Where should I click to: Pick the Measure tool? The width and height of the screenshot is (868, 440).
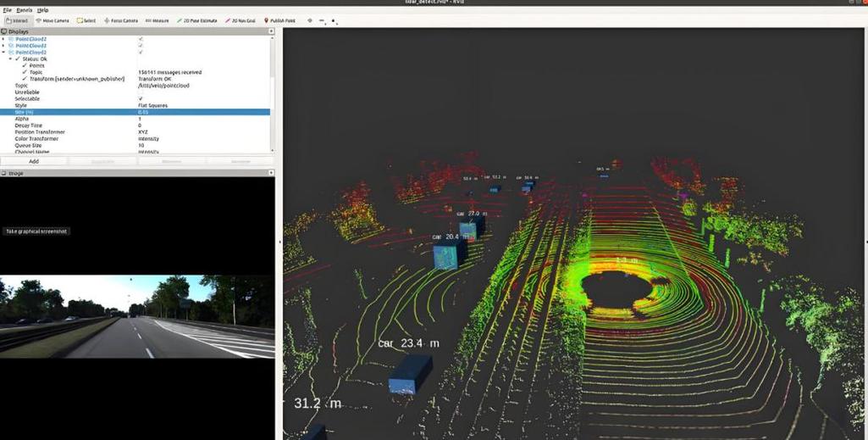pyautogui.click(x=158, y=20)
